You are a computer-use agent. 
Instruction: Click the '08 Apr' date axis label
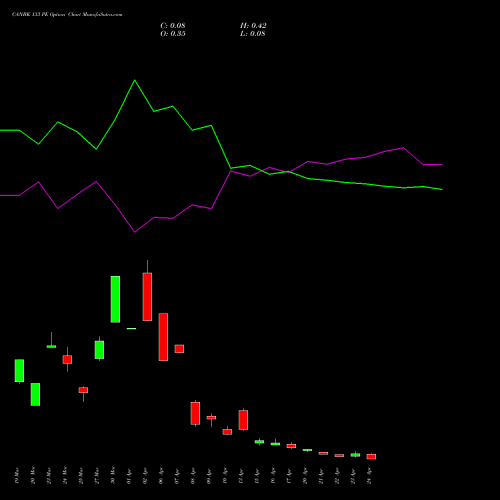point(193,476)
